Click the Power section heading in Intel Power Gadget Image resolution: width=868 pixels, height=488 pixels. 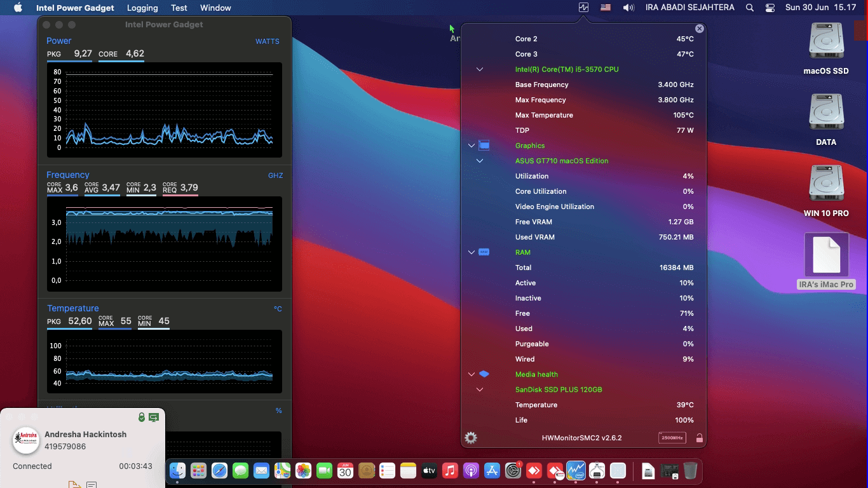point(59,41)
